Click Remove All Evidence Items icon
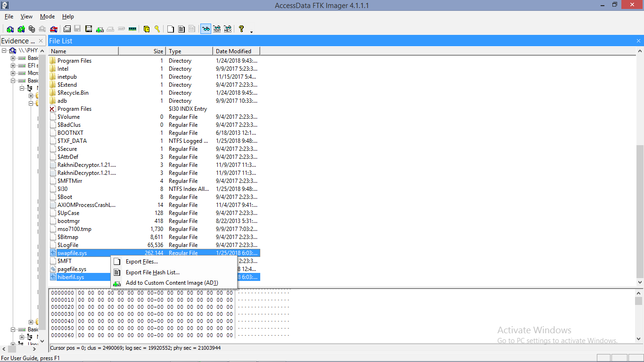This screenshot has width=644, height=362. click(x=53, y=29)
